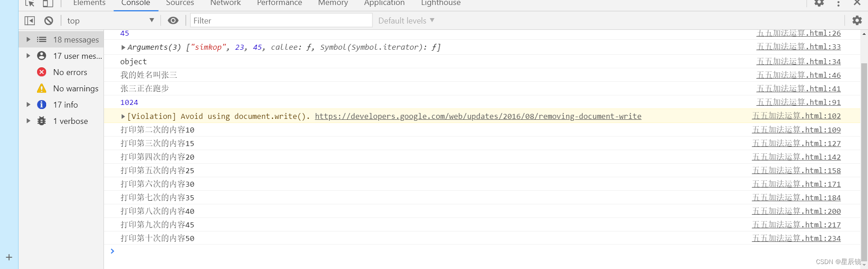Hide the console sidebar panel

click(30, 21)
